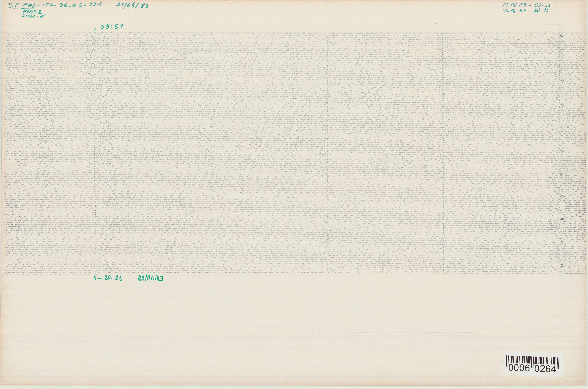Click the hour label '15' on the right margin
The height and width of the screenshot is (389, 588).
(x=562, y=151)
